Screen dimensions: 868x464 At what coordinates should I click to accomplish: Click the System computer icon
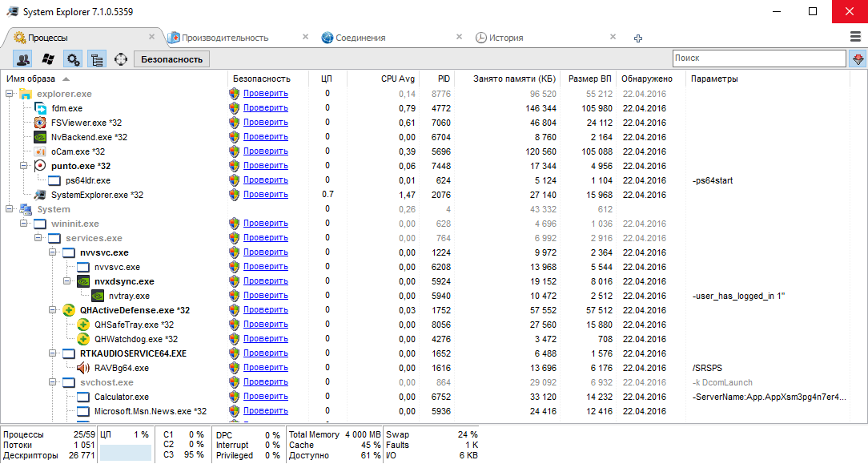click(26, 208)
